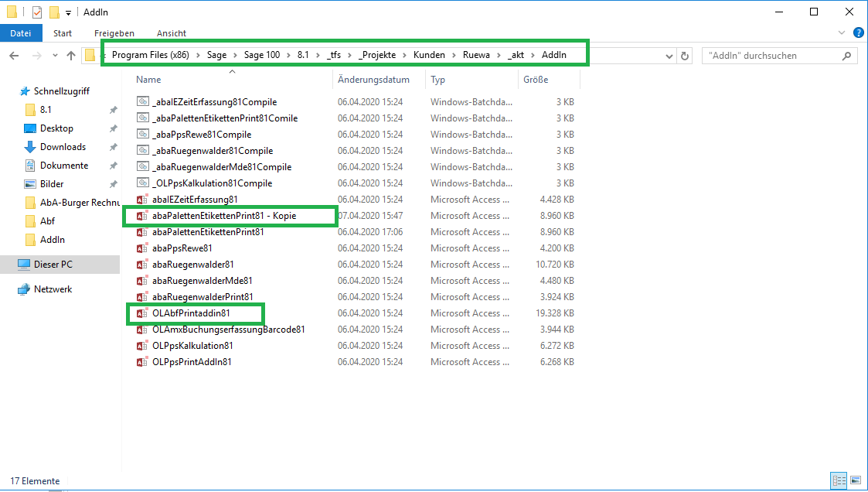Navigate to Kunden in the breadcrumb path
The height and width of the screenshot is (492, 868).
click(429, 55)
